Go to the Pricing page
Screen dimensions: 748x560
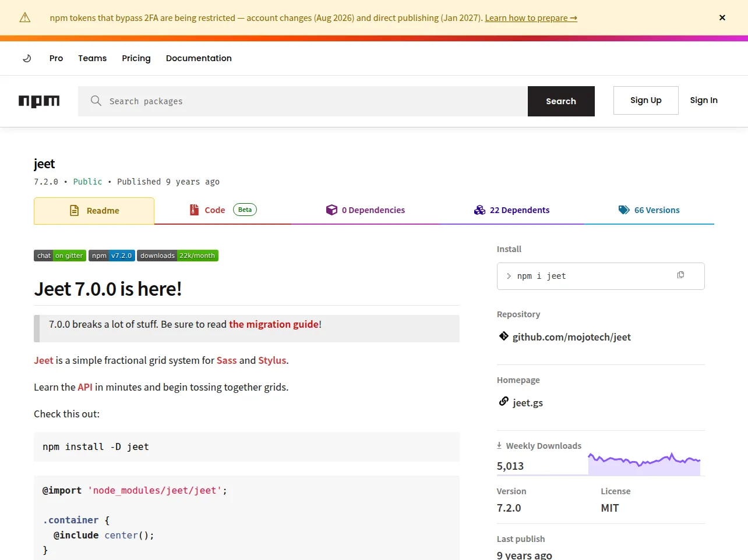point(136,58)
